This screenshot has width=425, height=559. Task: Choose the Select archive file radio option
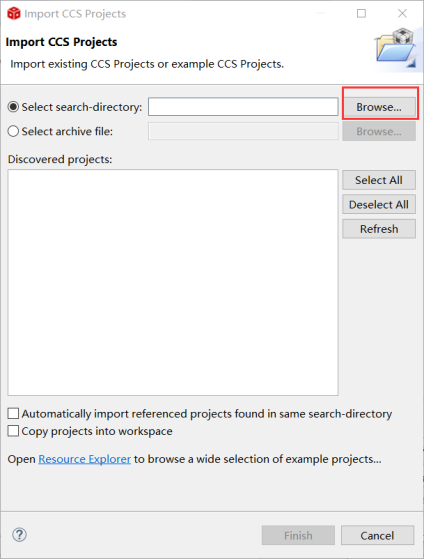click(x=13, y=131)
